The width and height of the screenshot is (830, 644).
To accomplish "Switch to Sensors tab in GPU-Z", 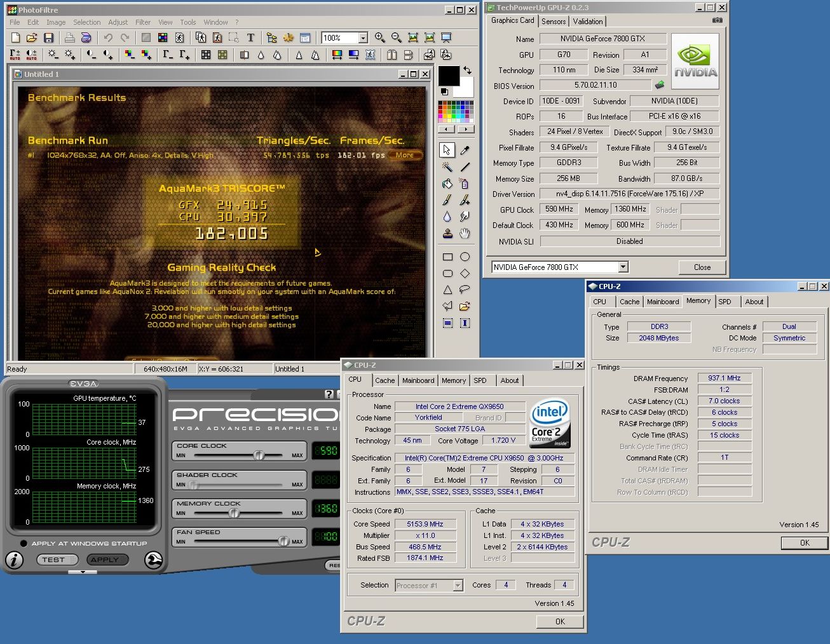I will pyautogui.click(x=554, y=21).
